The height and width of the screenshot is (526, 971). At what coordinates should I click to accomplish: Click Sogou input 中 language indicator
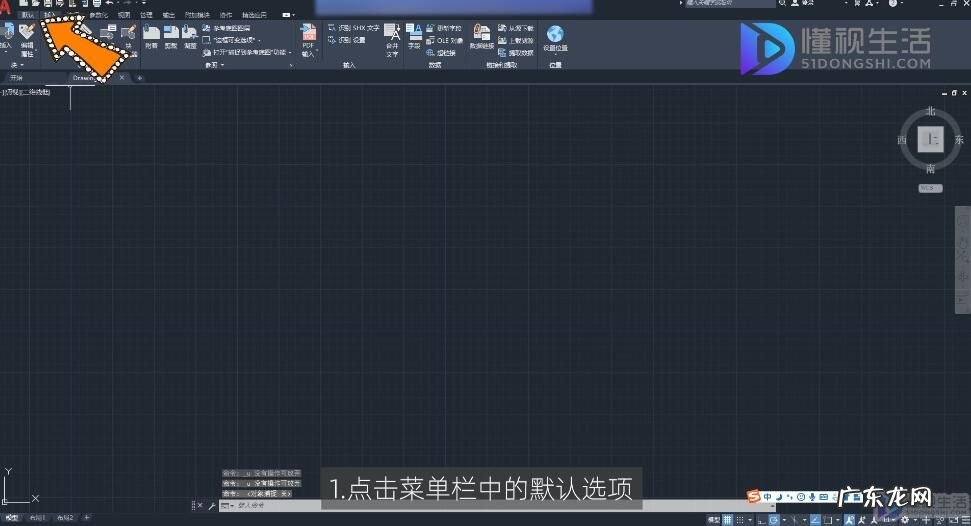[767, 497]
